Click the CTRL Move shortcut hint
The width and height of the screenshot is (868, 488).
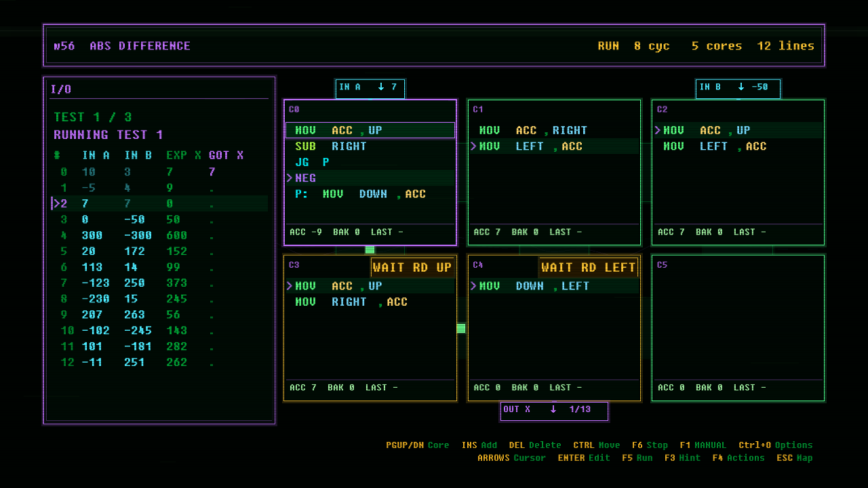597,445
